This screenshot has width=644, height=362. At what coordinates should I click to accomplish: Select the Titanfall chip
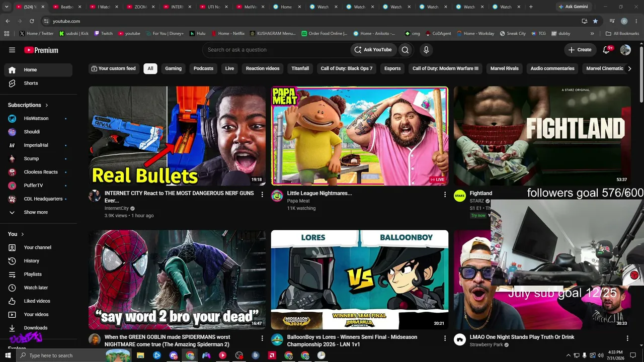[300, 68]
